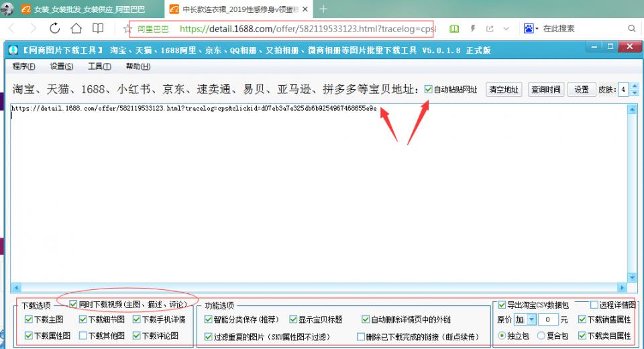Expand address bar chevron dropdown
The height and width of the screenshot is (349, 644).
click(506, 29)
